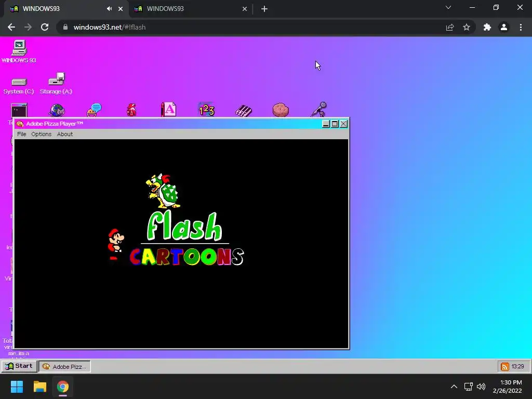Viewport: 532px width, 399px height.
Task: Reload the windows93.net page
Action: click(45, 27)
